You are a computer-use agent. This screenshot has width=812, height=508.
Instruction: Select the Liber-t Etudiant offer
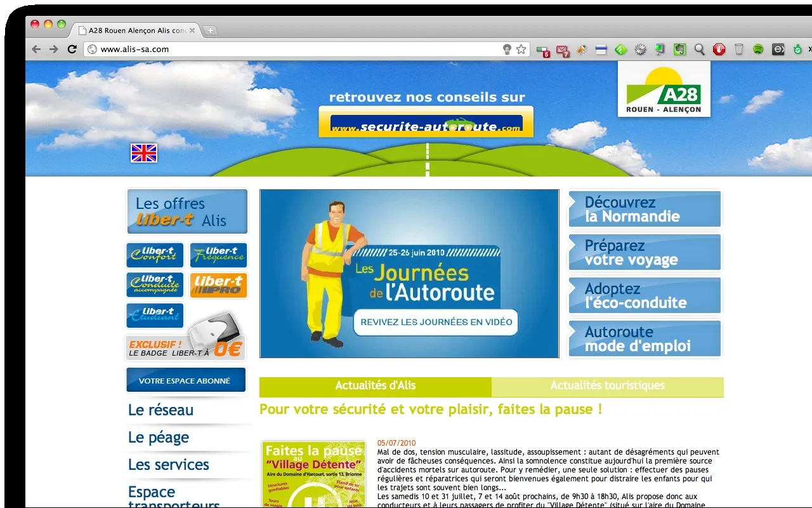[155, 316]
